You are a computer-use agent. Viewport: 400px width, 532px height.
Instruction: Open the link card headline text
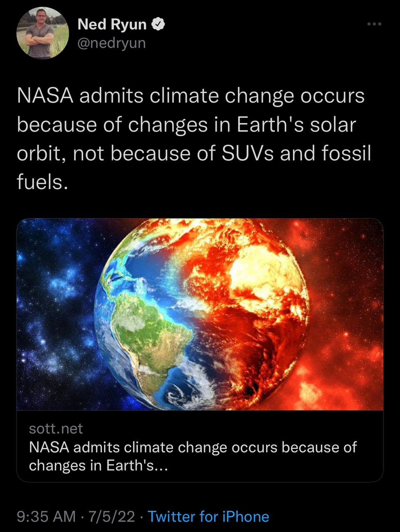[x=193, y=447]
